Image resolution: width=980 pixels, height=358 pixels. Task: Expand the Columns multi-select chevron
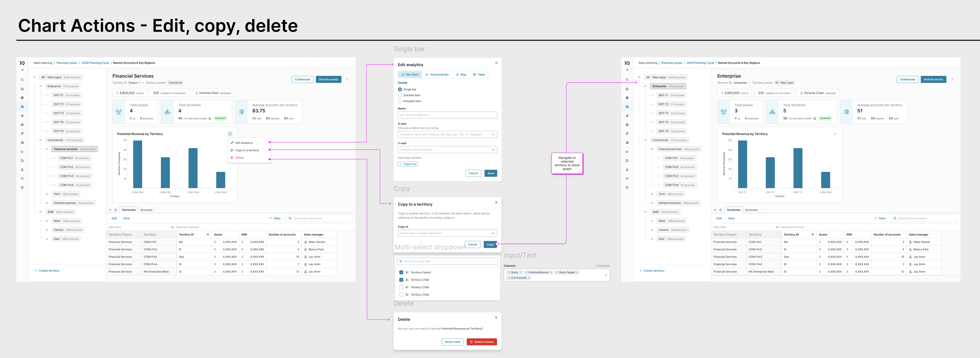pos(606,275)
